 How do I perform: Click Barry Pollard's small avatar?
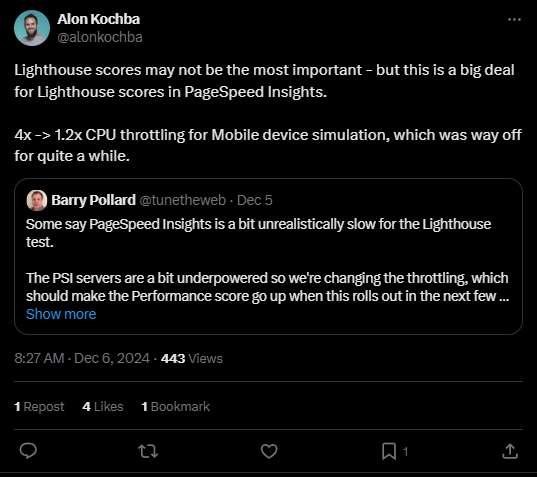(37, 200)
